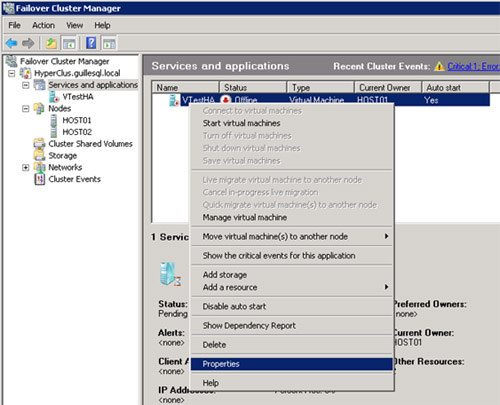This screenshot has width=500, height=405.
Task: Sort by the Name column header
Action: click(185, 87)
